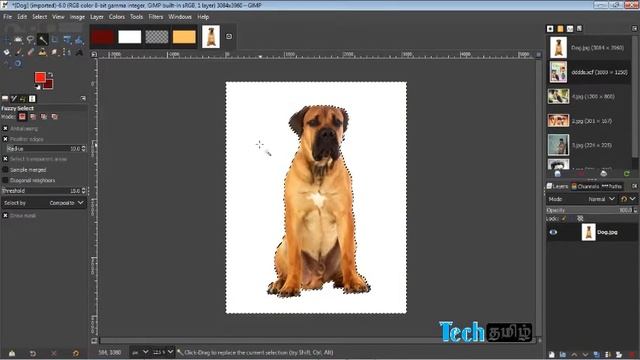Image resolution: width=640 pixels, height=360 pixels.
Task: Select the Text tool
Action: click(x=79, y=53)
